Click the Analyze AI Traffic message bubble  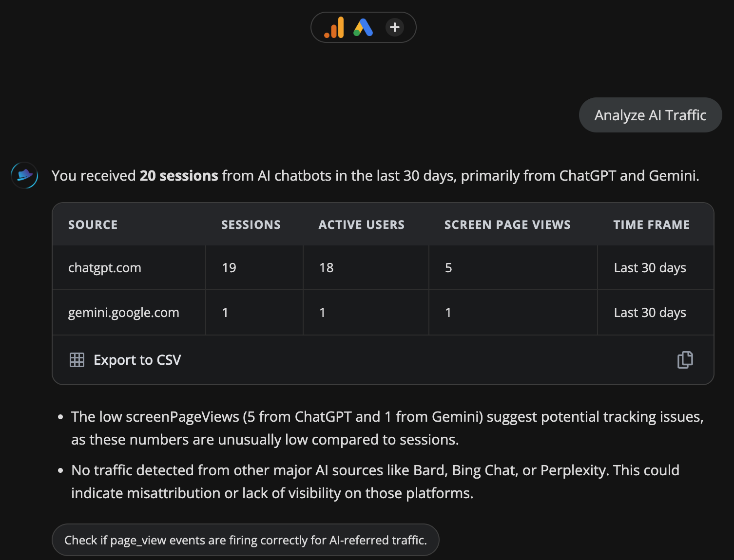click(650, 115)
